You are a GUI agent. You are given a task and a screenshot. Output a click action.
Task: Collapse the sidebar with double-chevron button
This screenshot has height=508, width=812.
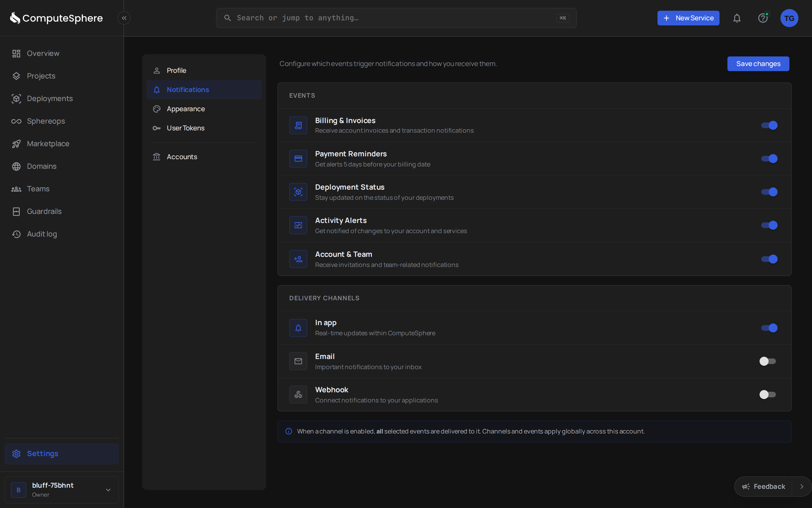point(124,18)
